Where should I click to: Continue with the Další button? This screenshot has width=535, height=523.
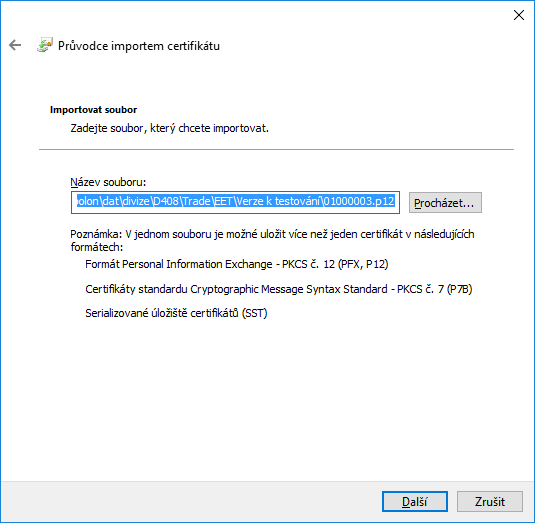point(415,502)
